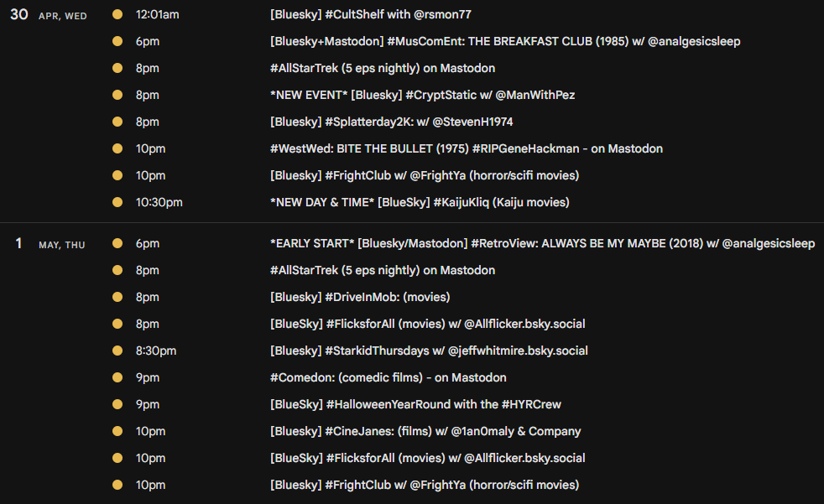Open Thursday #AllStarTrek on Mastodon event
824x504 pixels.
coord(383,270)
